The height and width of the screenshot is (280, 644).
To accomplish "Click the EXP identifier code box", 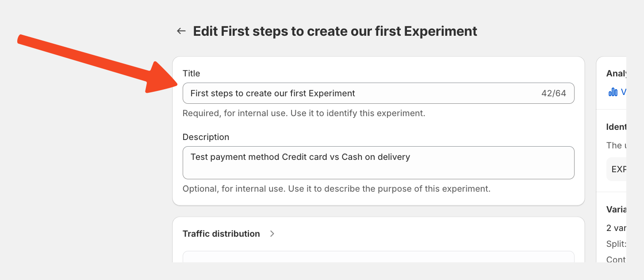I will [x=617, y=169].
